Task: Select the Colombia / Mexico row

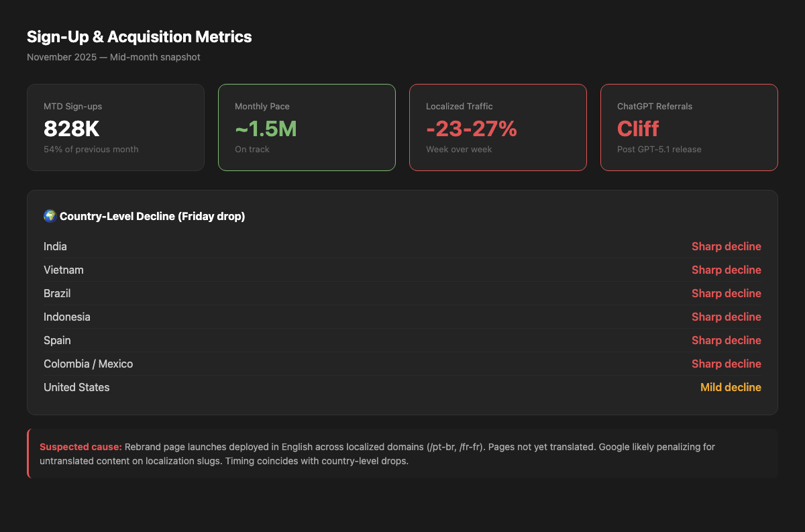Action: [x=402, y=364]
